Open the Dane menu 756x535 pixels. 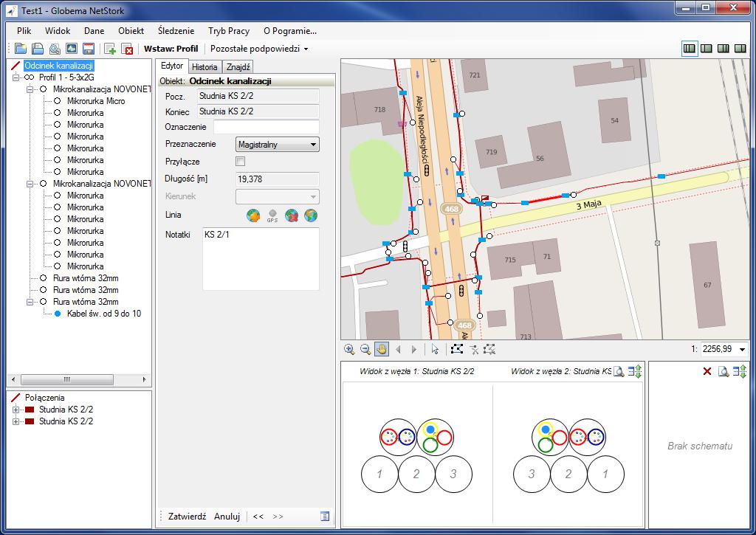pos(94,31)
